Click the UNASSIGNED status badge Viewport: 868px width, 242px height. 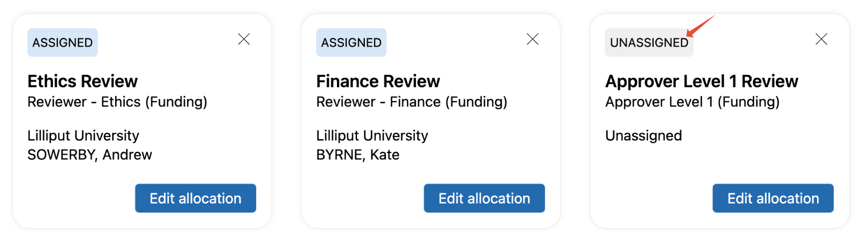pyautogui.click(x=649, y=43)
